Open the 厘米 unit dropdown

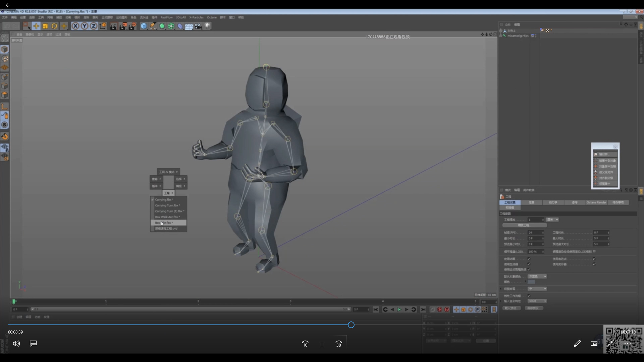pos(552,220)
